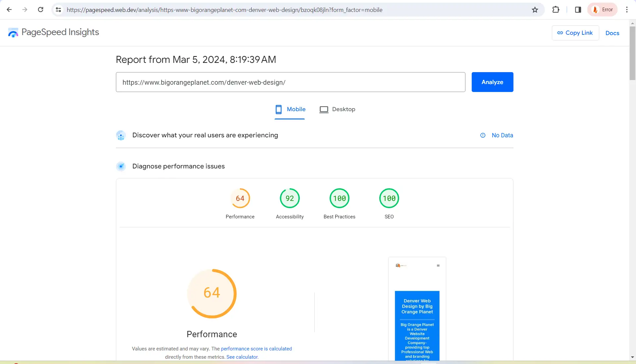Open the 'See calculator' link
Viewport: 636px width, 364px height.
pyautogui.click(x=242, y=357)
